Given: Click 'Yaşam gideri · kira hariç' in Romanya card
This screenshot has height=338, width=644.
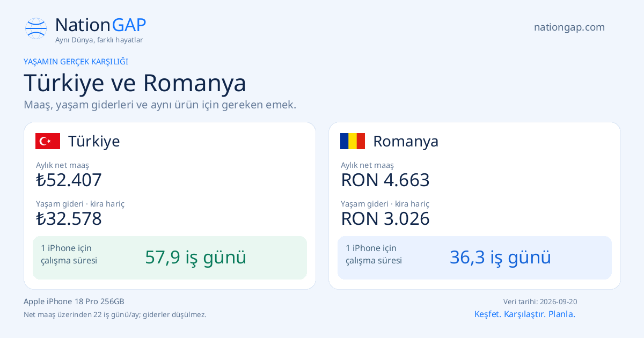Looking at the screenshot, I should tap(385, 204).
